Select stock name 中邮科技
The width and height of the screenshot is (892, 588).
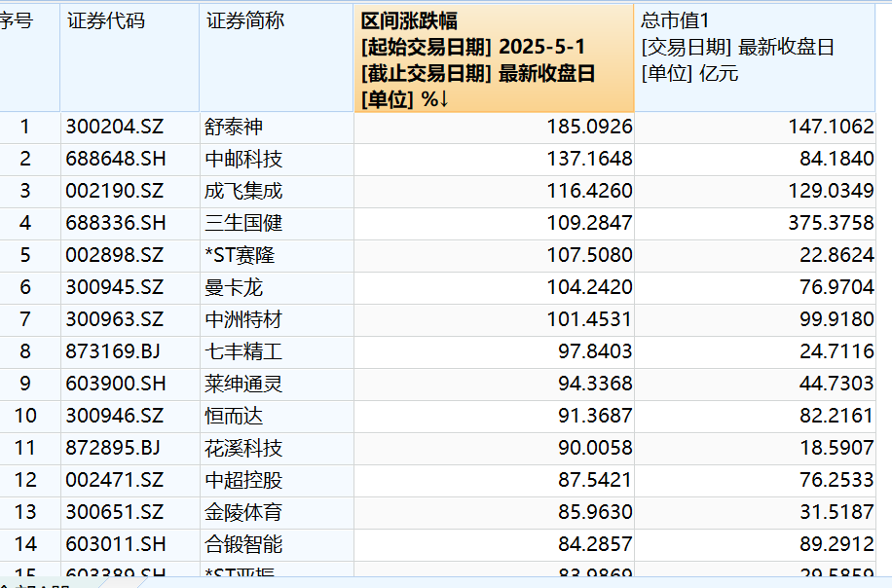pos(243,159)
